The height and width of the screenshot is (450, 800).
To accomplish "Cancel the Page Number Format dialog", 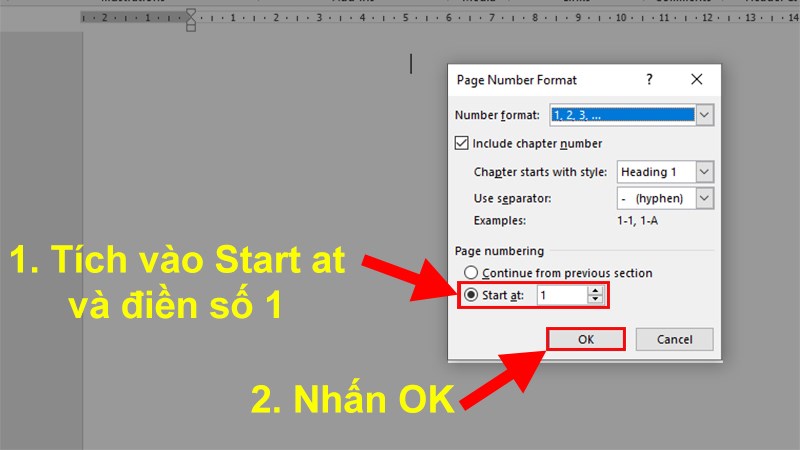I will click(674, 339).
